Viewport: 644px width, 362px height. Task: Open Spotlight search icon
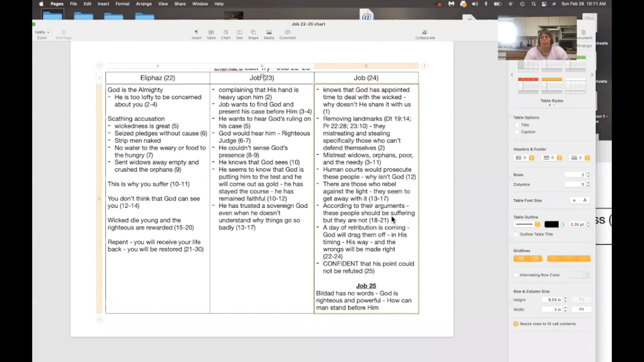(x=533, y=4)
